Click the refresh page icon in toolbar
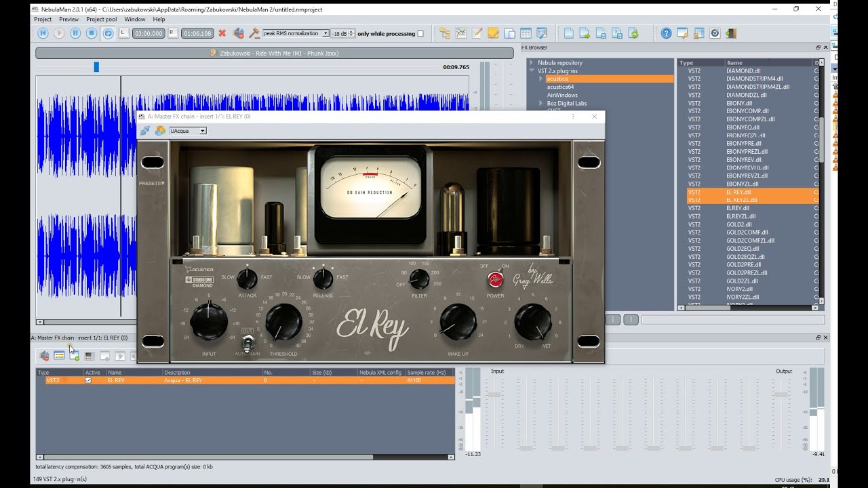 633,33
